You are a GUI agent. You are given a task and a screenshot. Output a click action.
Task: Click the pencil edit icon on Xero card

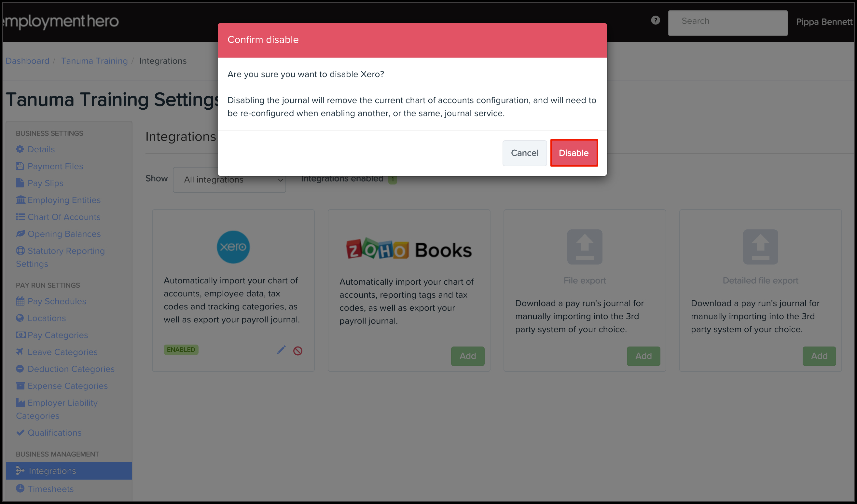[x=281, y=350]
